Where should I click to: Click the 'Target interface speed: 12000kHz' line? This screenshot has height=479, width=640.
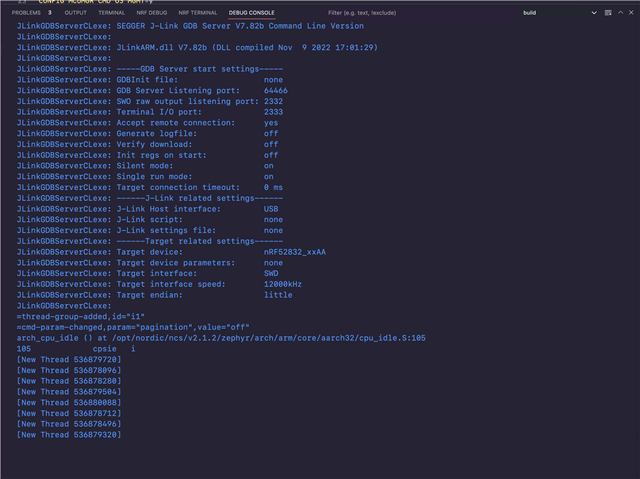(x=159, y=284)
